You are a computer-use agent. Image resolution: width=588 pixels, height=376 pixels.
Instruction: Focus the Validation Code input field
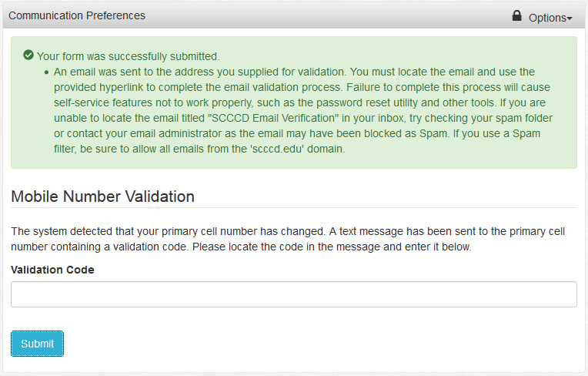[x=293, y=294]
